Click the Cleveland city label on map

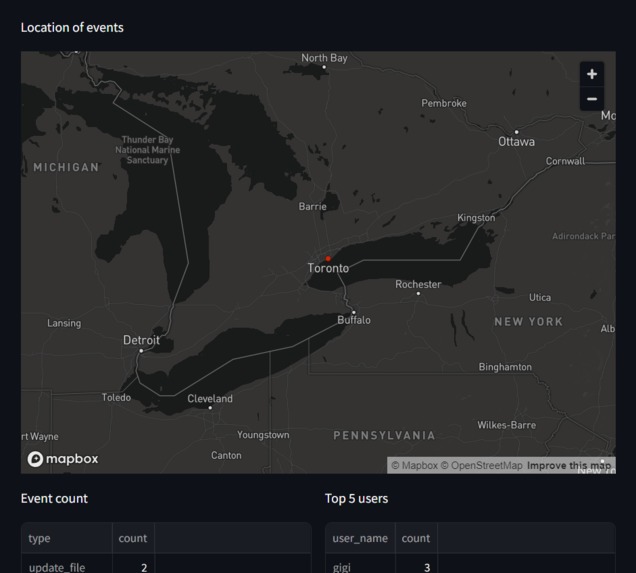tap(210, 399)
